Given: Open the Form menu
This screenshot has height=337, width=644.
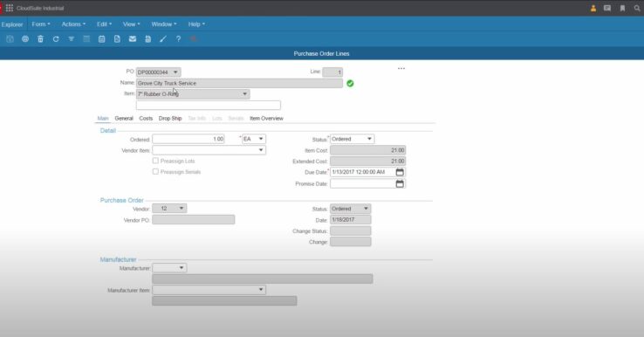Looking at the screenshot, I should [41, 24].
